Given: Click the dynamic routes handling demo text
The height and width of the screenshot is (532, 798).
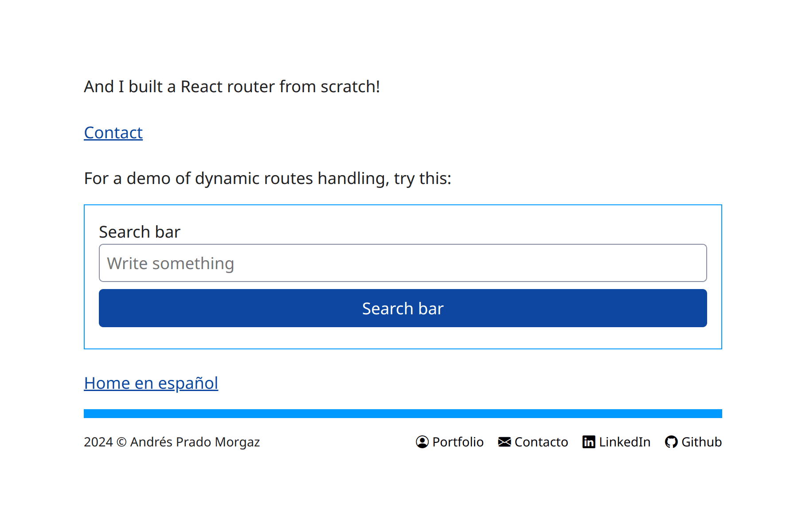Looking at the screenshot, I should 268,178.
